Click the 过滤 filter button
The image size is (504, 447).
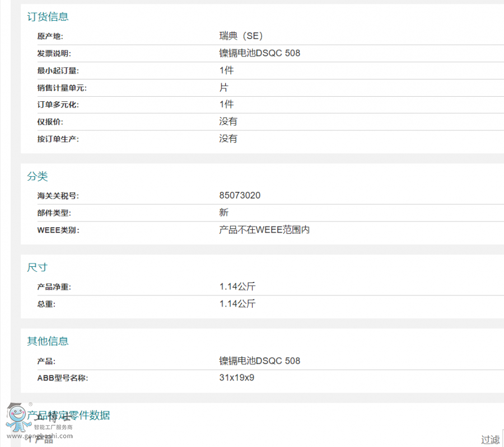[x=490, y=439]
